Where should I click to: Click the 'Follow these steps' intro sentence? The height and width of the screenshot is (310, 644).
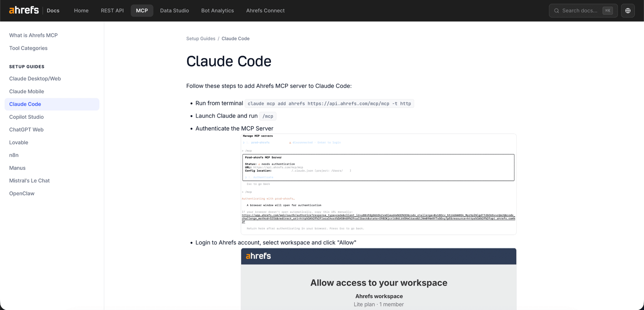269,86
